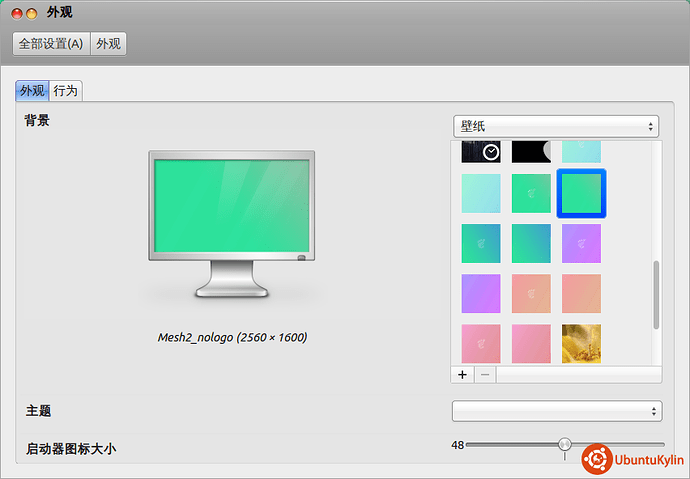The image size is (690, 479).
Task: Switch to the 外观 tab
Action: click(33, 91)
